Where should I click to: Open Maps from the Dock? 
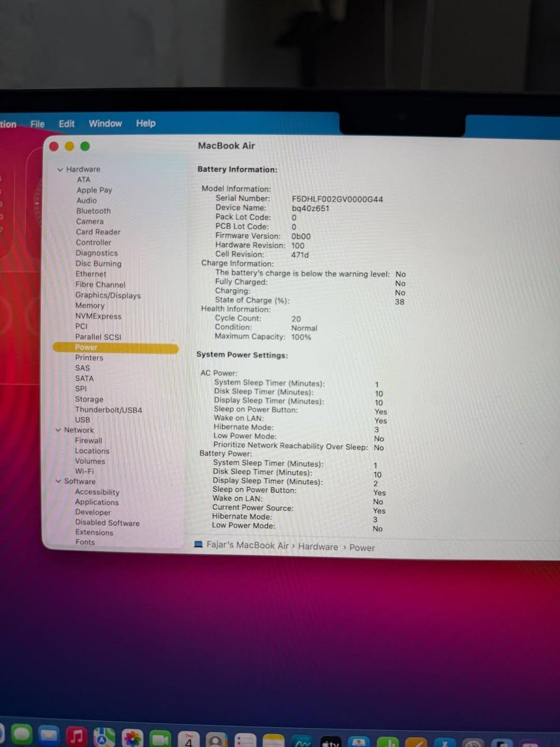104,737
